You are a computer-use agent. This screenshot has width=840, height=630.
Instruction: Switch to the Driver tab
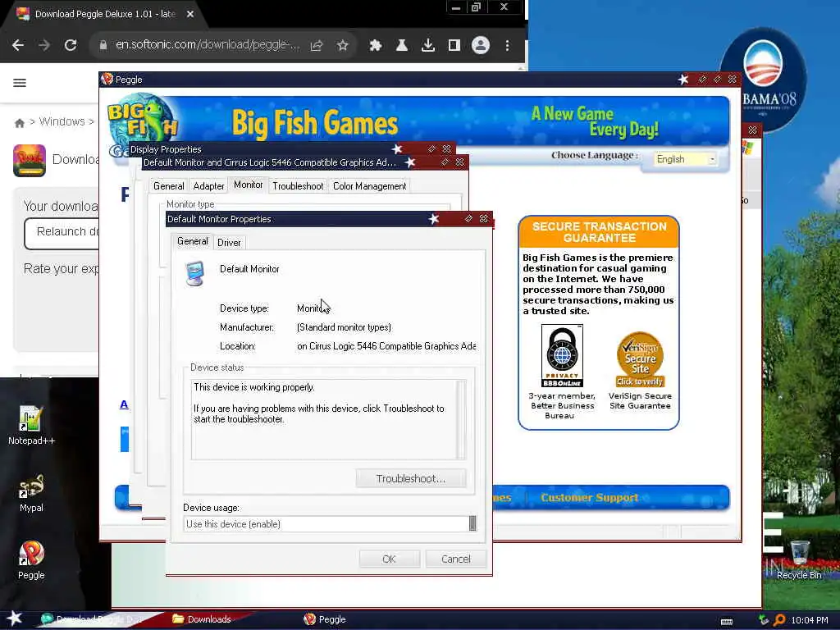pyautogui.click(x=229, y=243)
